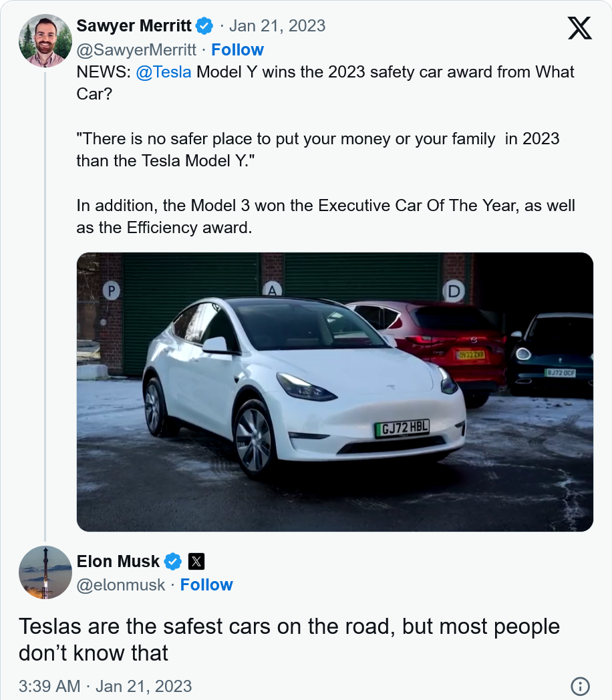The image size is (612, 700).
Task: Open Sawyer Merritt's profile picture
Action: (x=45, y=41)
